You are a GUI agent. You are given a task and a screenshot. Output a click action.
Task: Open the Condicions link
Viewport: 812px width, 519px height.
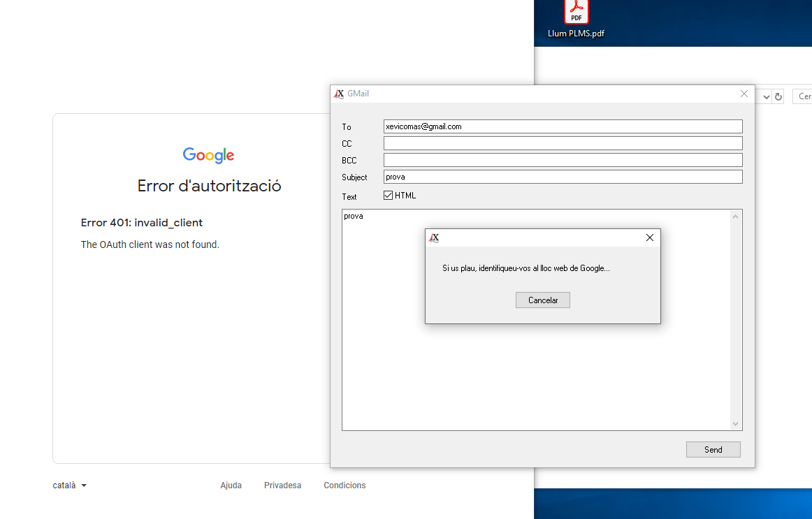tap(345, 485)
